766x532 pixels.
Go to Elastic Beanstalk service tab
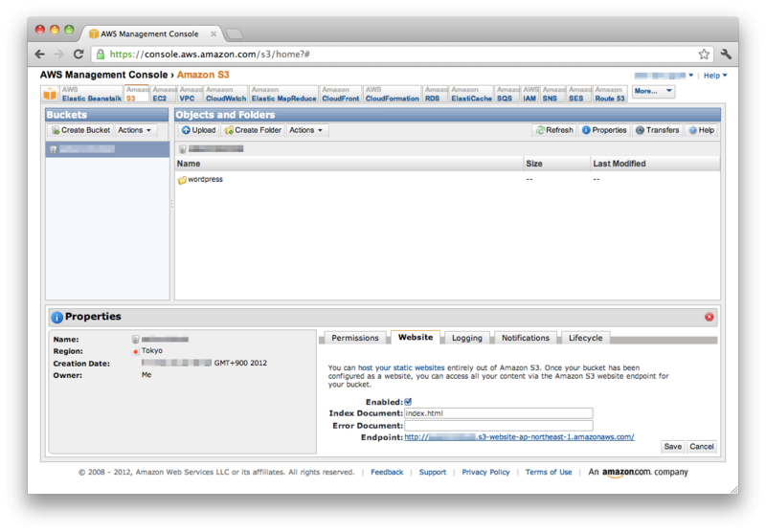click(x=91, y=94)
